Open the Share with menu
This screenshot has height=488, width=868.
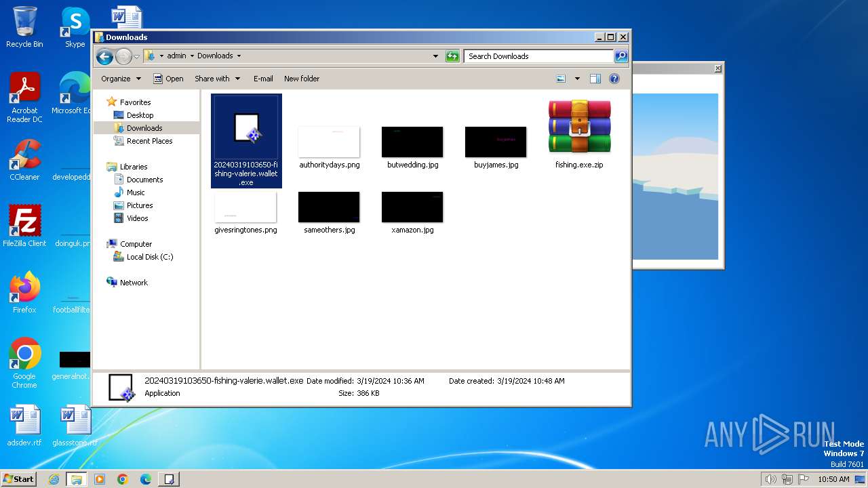(x=217, y=79)
